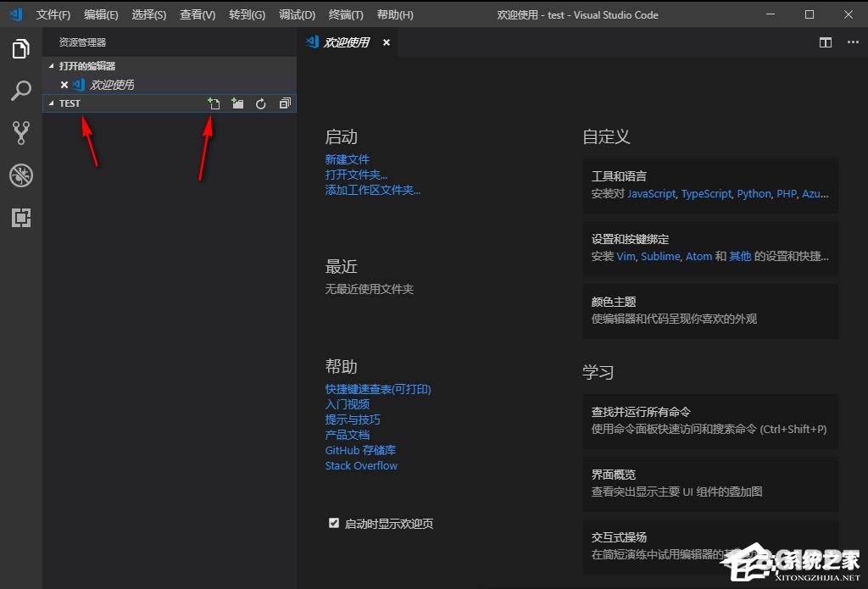Click the 打开文件夹... link
Image resolution: width=868 pixels, height=589 pixels.
click(x=356, y=175)
